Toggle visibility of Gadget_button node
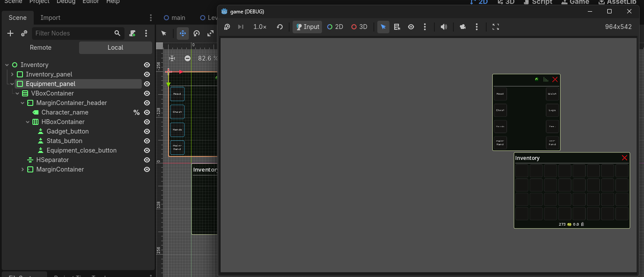 147,131
